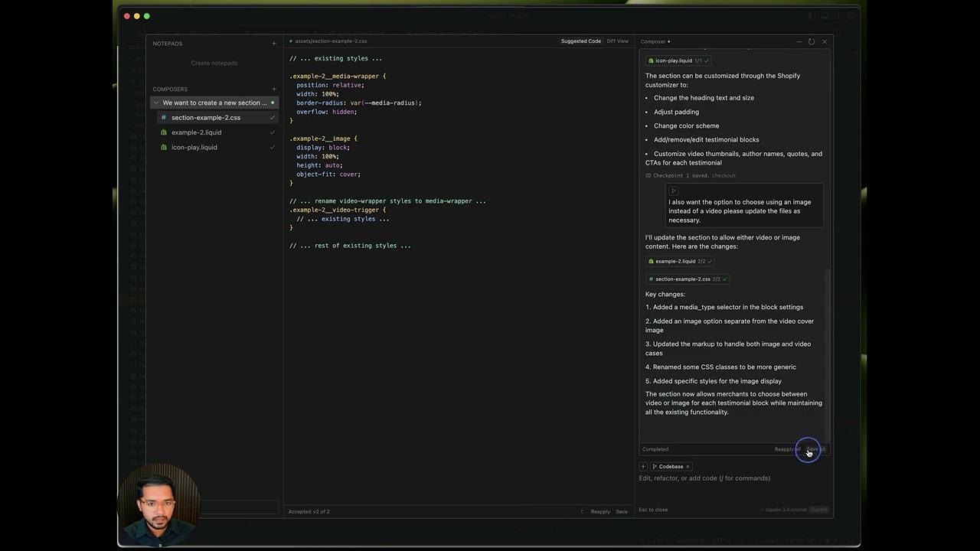980x551 pixels.
Task: Click the example-2.liquid file chip in Composer
Action: point(676,261)
